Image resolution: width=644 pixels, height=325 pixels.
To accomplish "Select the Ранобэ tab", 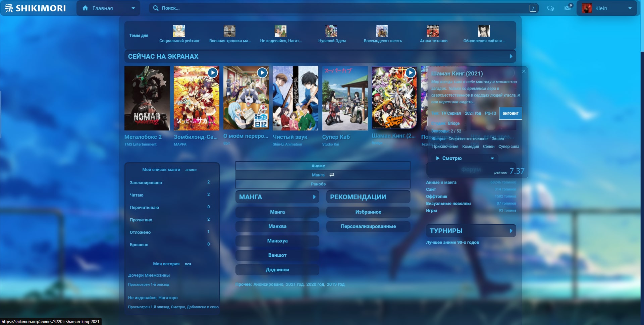I will coord(323,184).
